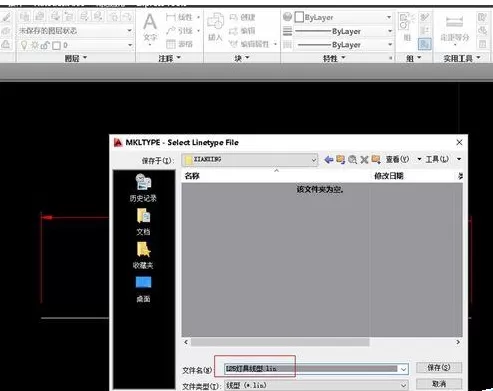Open the 文件类型 线型 (*.lin) dropdown
Screen dimensions: 493x391
[316, 385]
